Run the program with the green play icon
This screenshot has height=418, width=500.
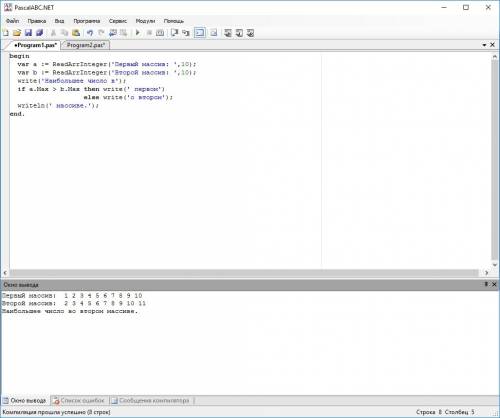point(137,33)
